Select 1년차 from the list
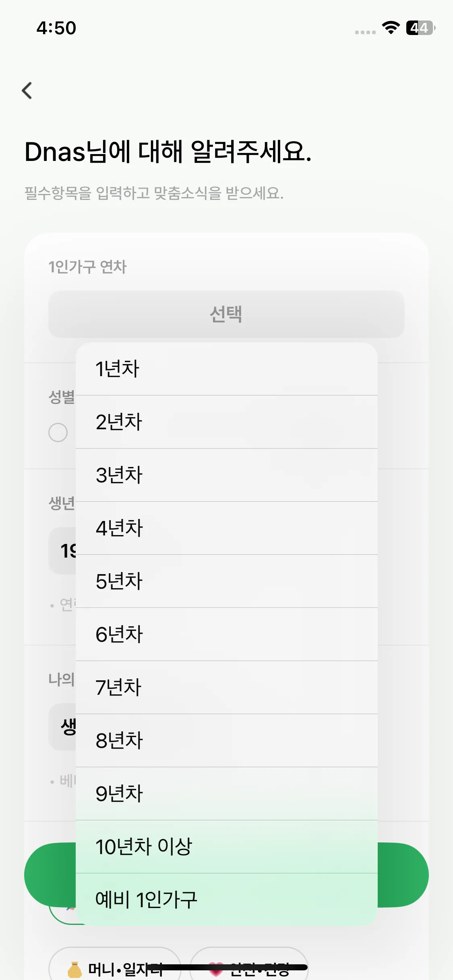 coord(226,369)
